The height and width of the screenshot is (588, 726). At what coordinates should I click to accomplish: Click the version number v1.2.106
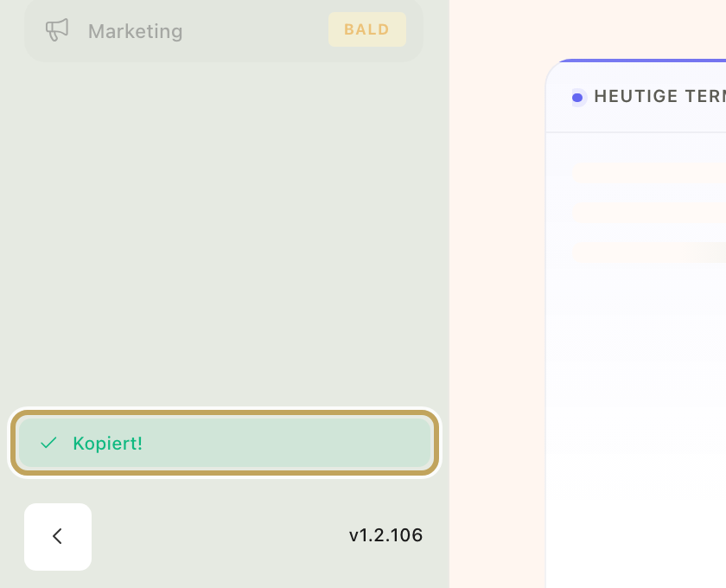[x=385, y=535]
